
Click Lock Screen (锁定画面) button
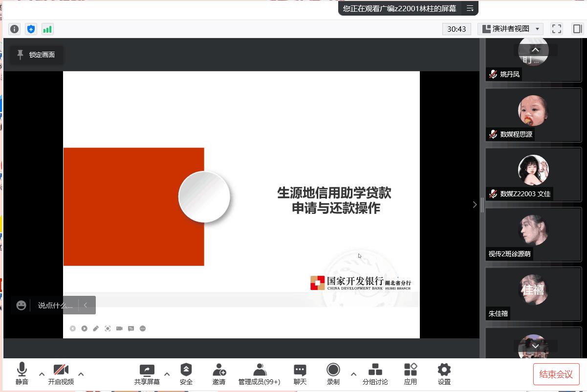(36, 55)
